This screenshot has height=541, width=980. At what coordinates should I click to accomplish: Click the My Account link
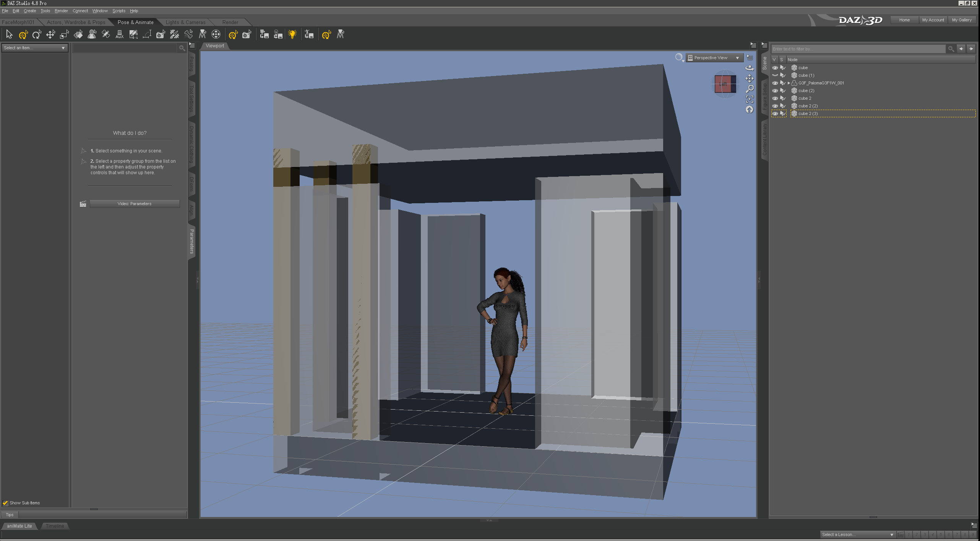click(933, 20)
